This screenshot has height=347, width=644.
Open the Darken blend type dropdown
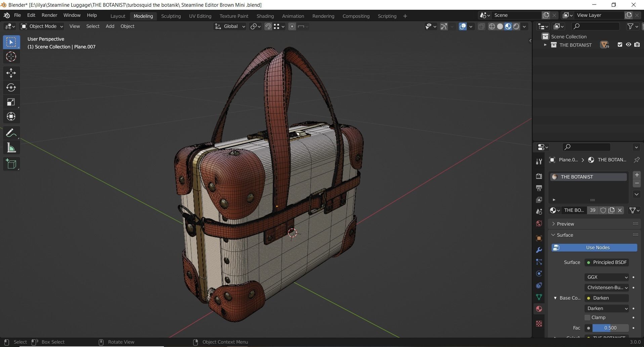tap(607, 308)
